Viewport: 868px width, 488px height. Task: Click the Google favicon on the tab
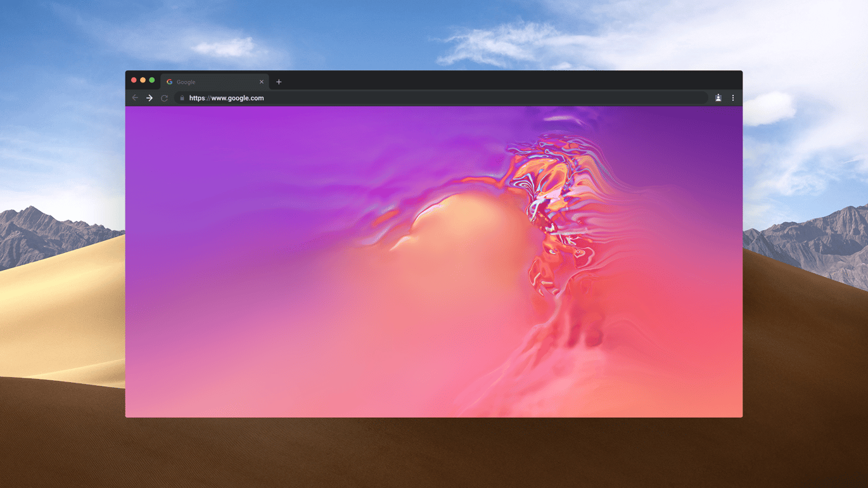pos(169,82)
